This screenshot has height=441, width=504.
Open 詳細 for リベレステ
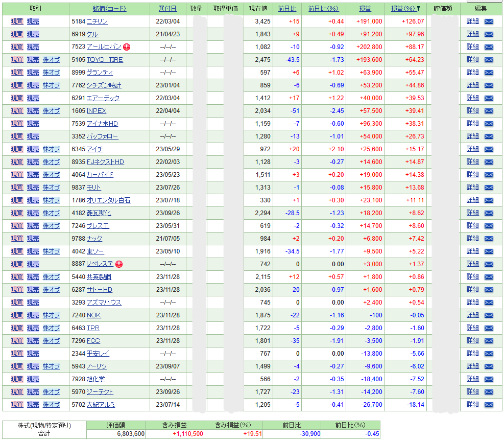point(472,264)
